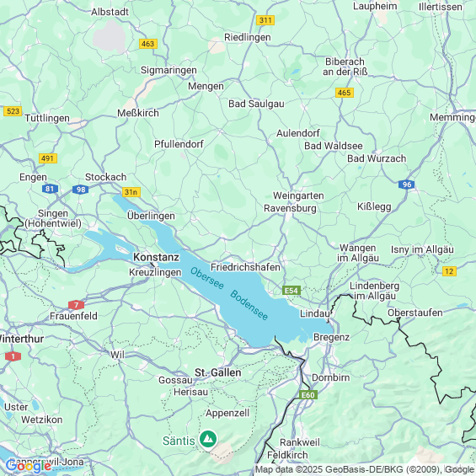Image resolution: width=476 pixels, height=476 pixels.
Task: Click the yellow 31n road shield
Action: tap(131, 192)
